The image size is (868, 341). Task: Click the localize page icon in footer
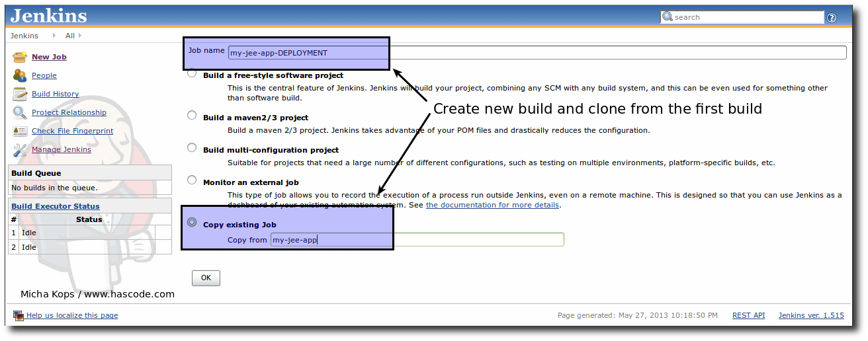click(19, 315)
